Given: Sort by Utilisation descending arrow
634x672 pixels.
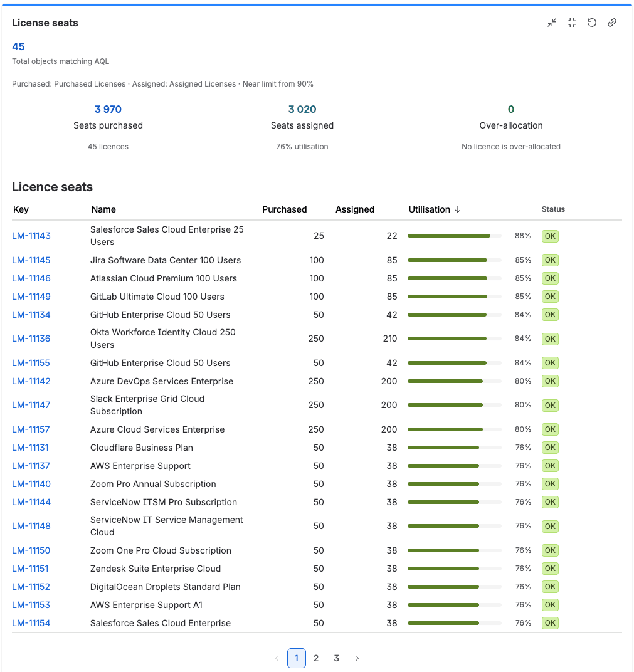Looking at the screenshot, I should (x=458, y=209).
